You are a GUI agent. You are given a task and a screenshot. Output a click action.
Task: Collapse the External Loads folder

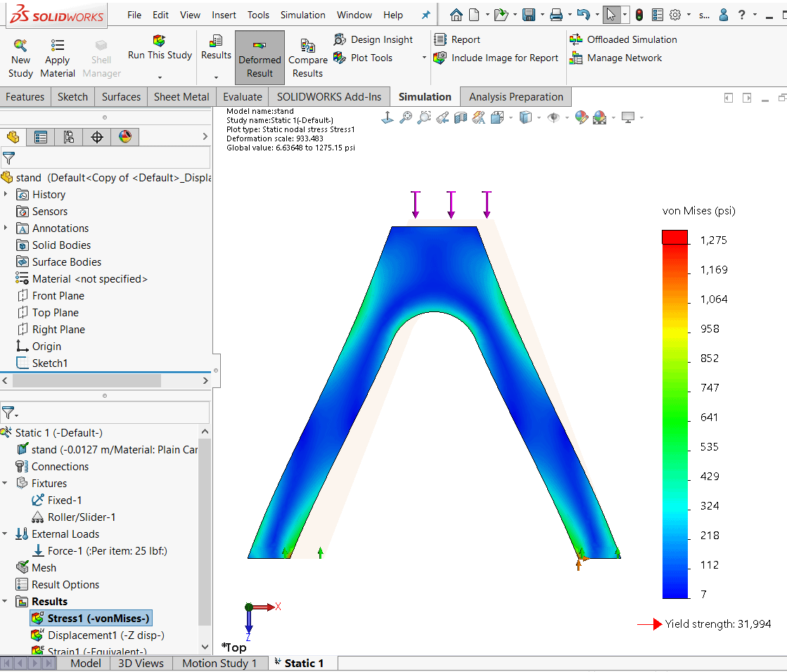(6, 534)
